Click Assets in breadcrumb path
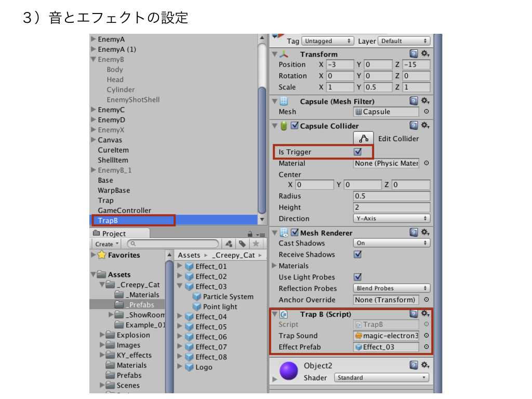The height and width of the screenshot is (399, 532). (189, 255)
